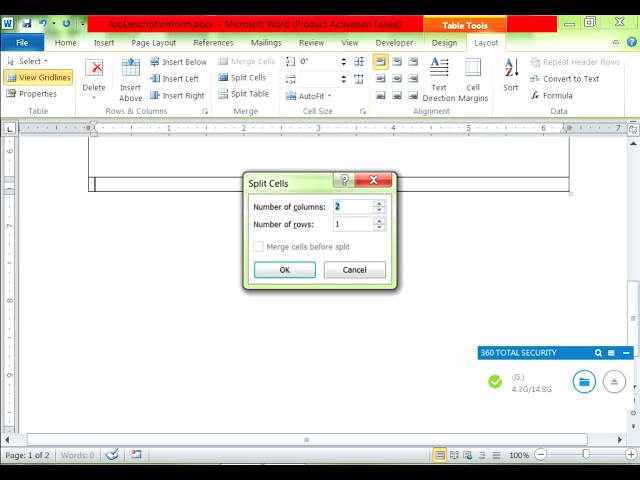Click Split Table
Viewport: 640px width, 480px height.
[x=243, y=93]
